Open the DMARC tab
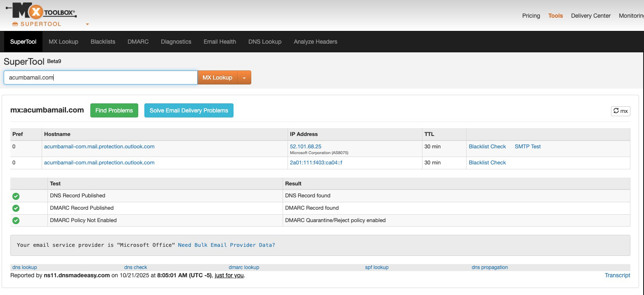 point(138,42)
